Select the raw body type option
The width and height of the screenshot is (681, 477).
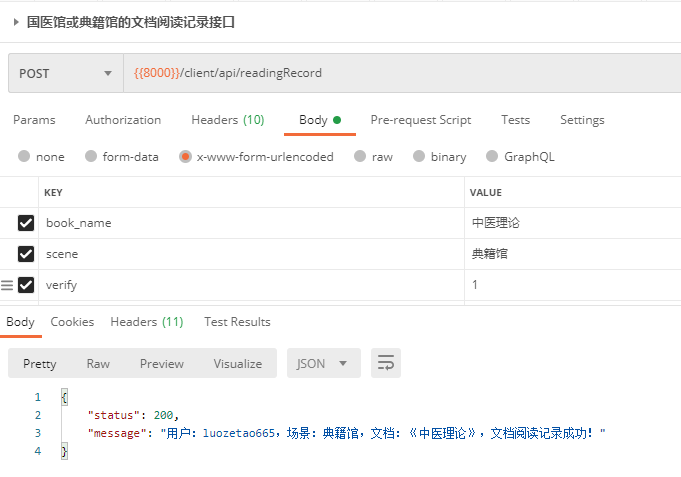373,157
